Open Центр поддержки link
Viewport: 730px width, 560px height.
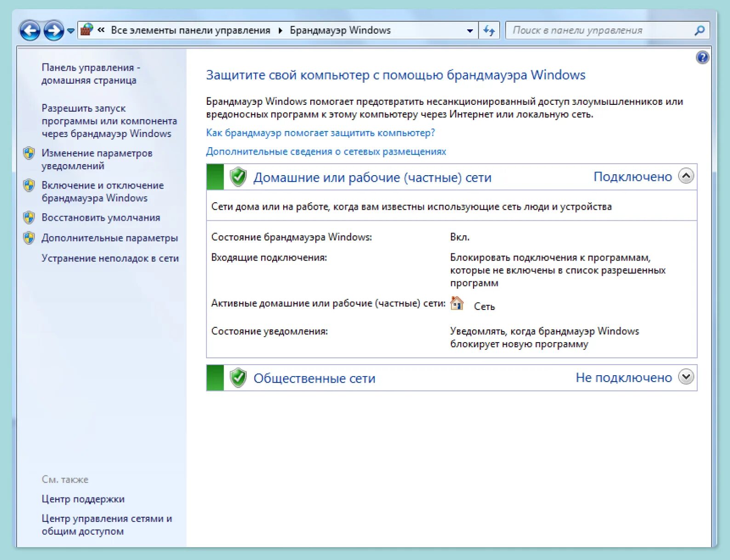pos(83,499)
